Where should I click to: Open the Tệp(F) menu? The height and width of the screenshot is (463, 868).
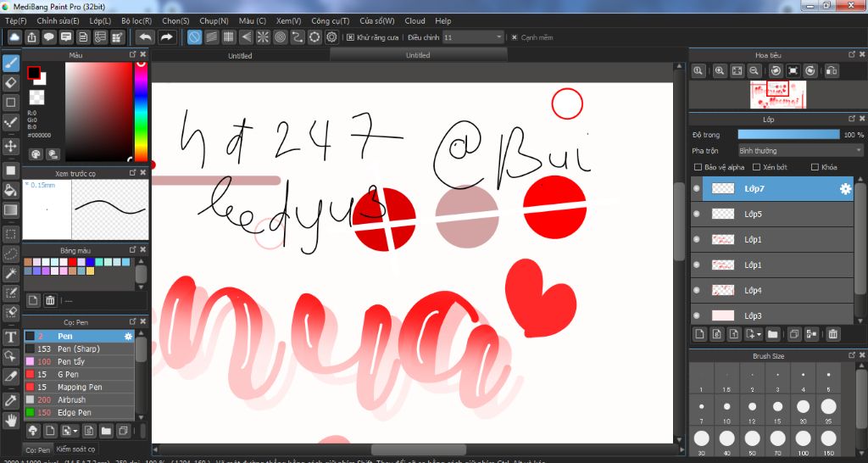tap(15, 20)
